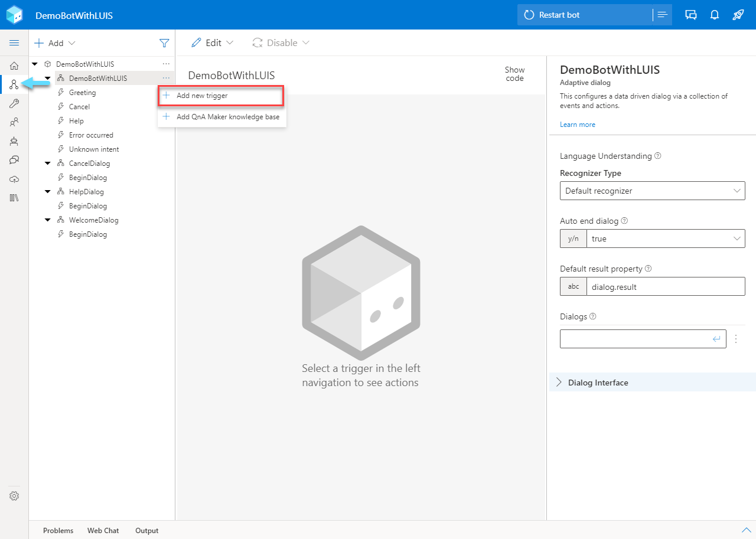Select the Help trigger
The image size is (756, 539).
coord(76,120)
